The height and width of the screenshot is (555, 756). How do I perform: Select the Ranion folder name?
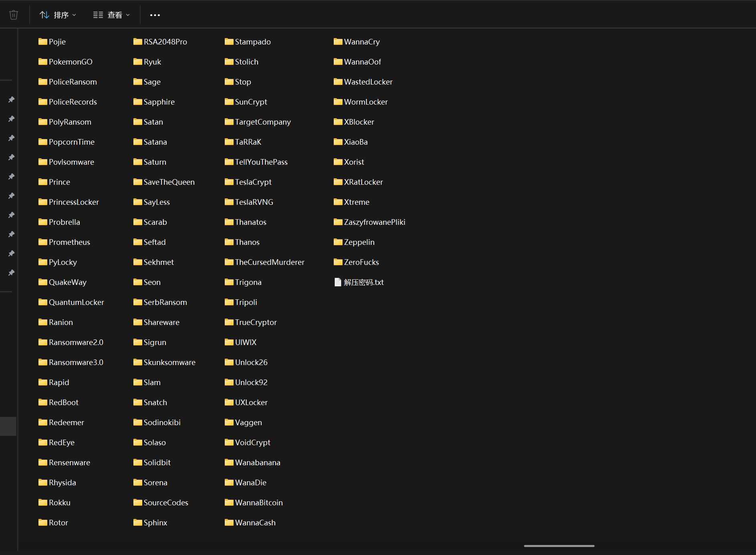pos(61,322)
